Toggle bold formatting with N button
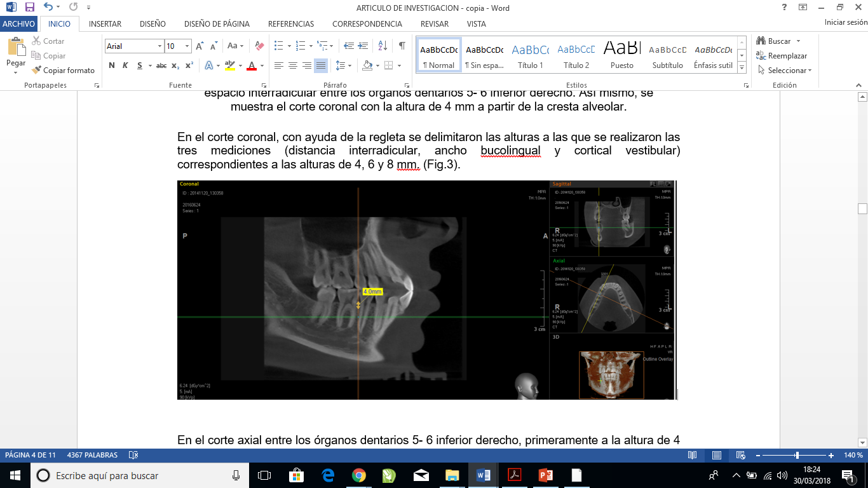This screenshot has height=488, width=868. pos(112,65)
